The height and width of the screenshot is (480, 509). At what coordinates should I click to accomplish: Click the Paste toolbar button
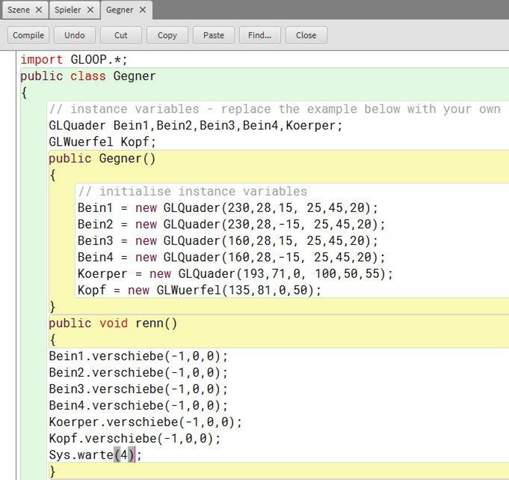(x=213, y=35)
